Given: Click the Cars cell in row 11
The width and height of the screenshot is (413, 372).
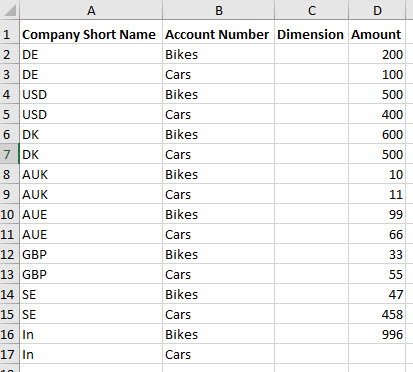Looking at the screenshot, I should [x=218, y=234].
